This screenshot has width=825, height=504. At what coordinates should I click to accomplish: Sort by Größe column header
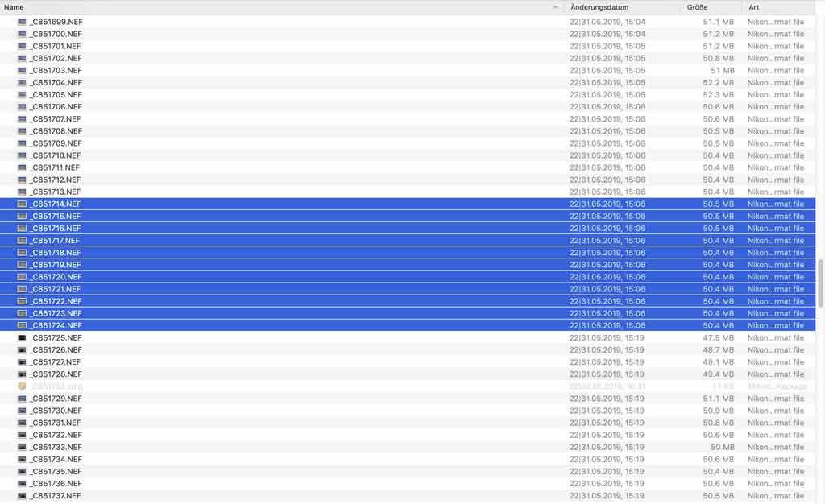coord(697,7)
